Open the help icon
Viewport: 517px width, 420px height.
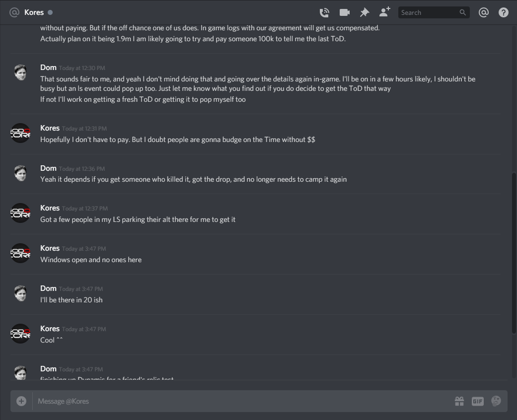coord(504,12)
